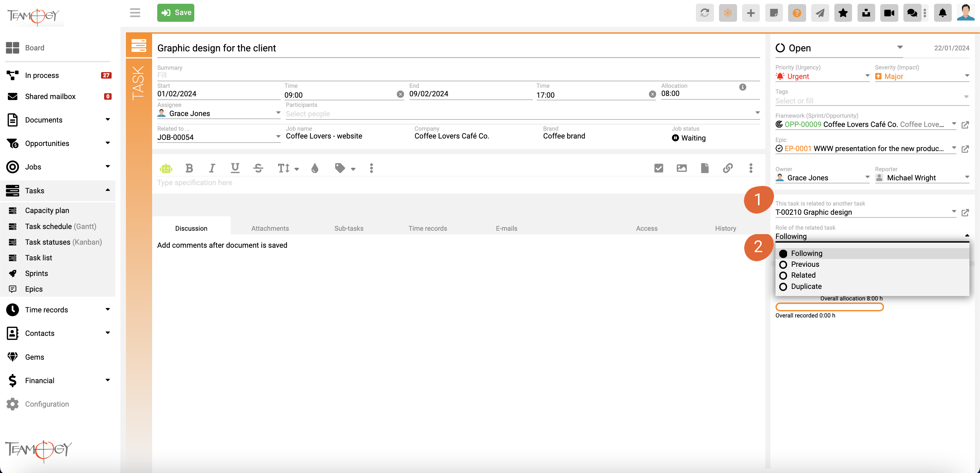Insert a document file icon

705,168
